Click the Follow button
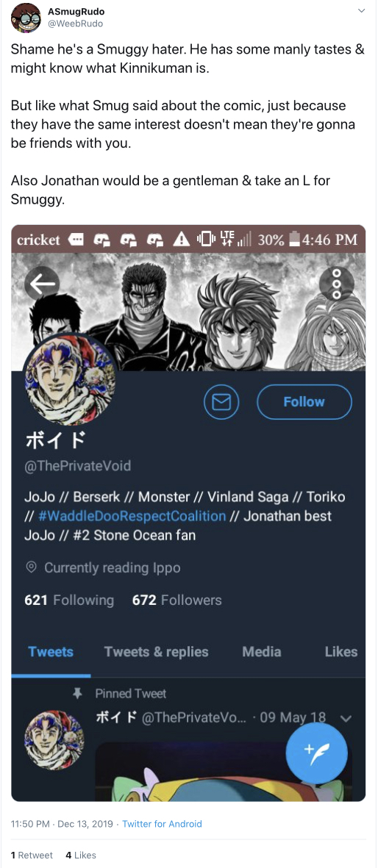Screen dimensions: 378x868 [304, 402]
